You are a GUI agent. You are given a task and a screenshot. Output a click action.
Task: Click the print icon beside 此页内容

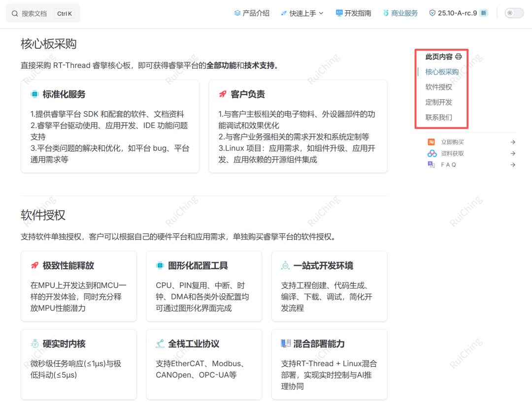click(459, 57)
